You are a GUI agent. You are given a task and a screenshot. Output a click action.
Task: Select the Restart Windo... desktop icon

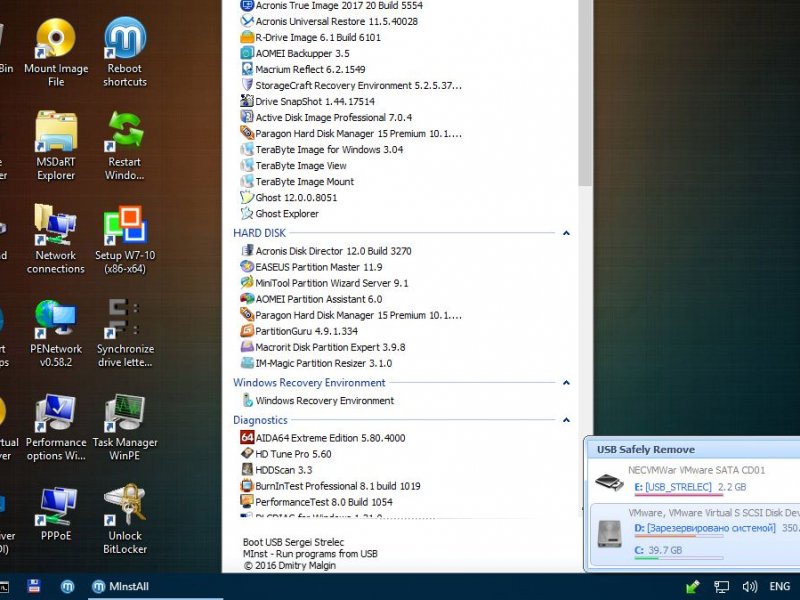pyautogui.click(x=125, y=146)
